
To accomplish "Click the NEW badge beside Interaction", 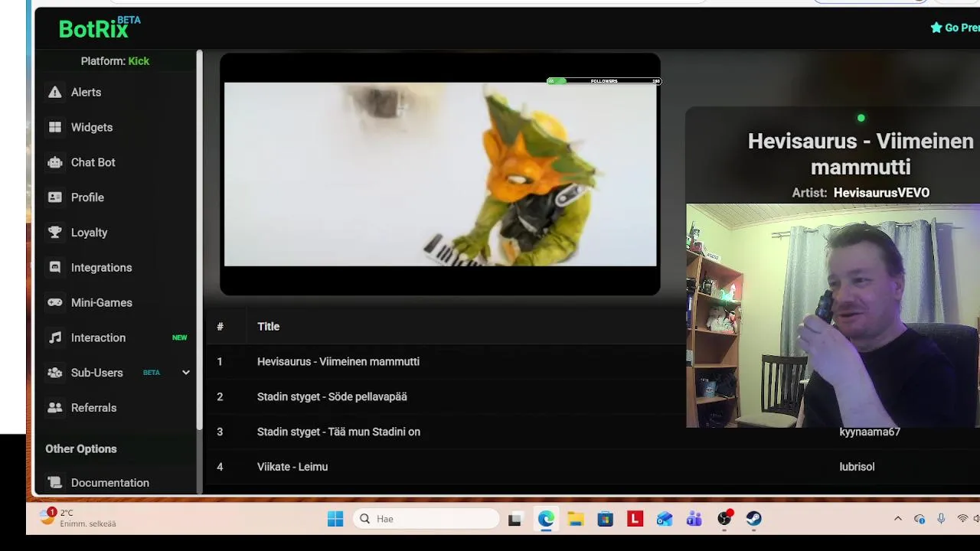I will pos(179,337).
